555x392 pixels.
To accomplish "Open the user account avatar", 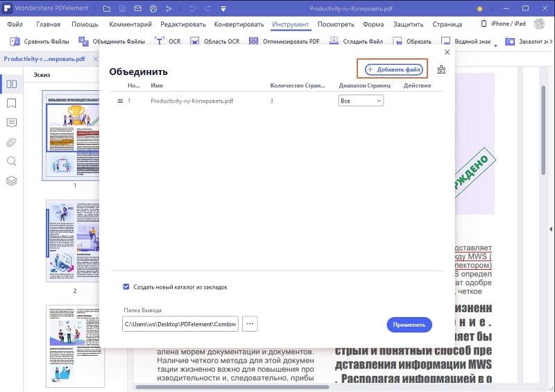I will tap(539, 24).
